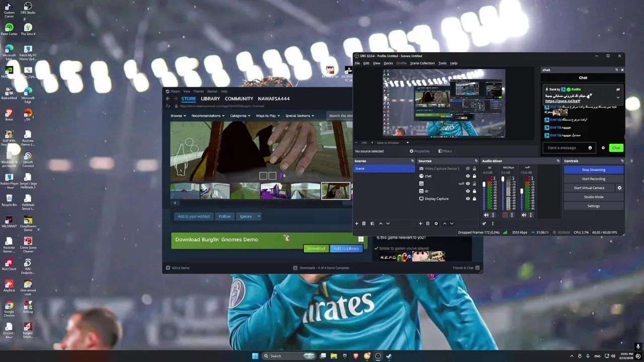Viewport: 644px width, 362px height.
Task: Unmute the Mic/Aux audio channel
Action: [505, 215]
